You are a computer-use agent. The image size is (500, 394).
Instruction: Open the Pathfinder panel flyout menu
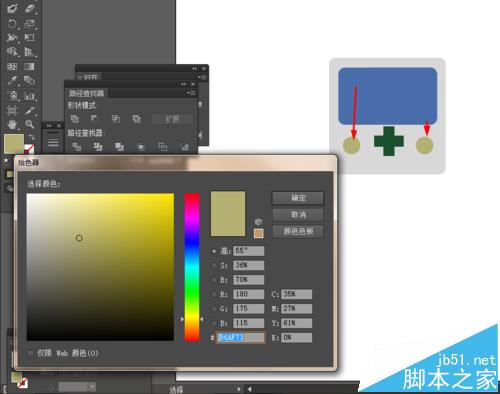[192, 93]
